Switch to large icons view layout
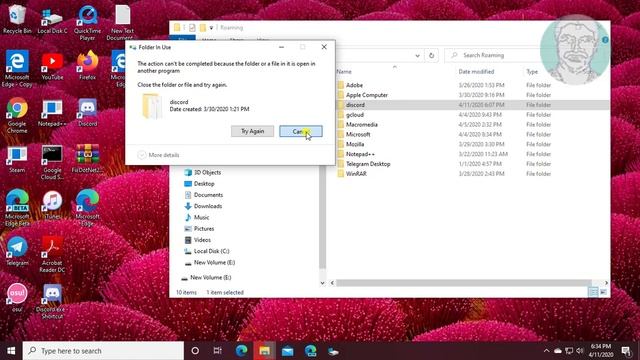The width and height of the screenshot is (640, 360). click(603, 292)
